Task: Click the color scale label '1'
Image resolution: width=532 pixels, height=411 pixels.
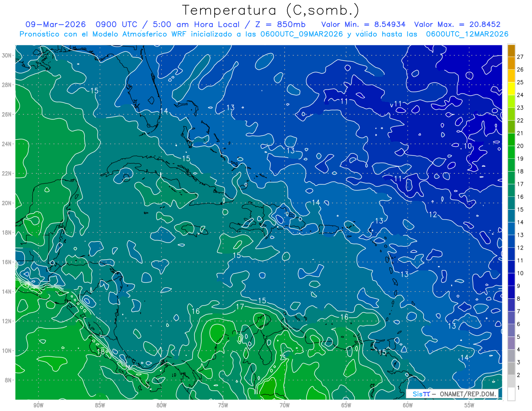Action: (x=519, y=388)
